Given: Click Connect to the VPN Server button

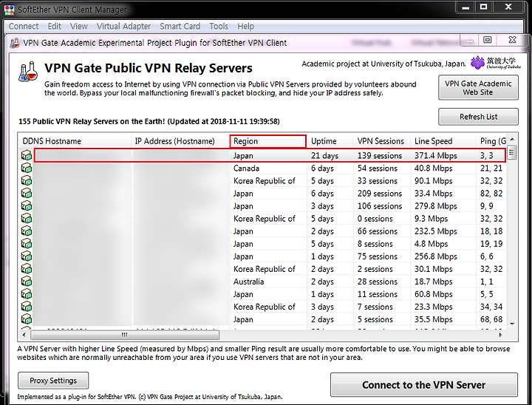Looking at the screenshot, I should (x=424, y=384).
